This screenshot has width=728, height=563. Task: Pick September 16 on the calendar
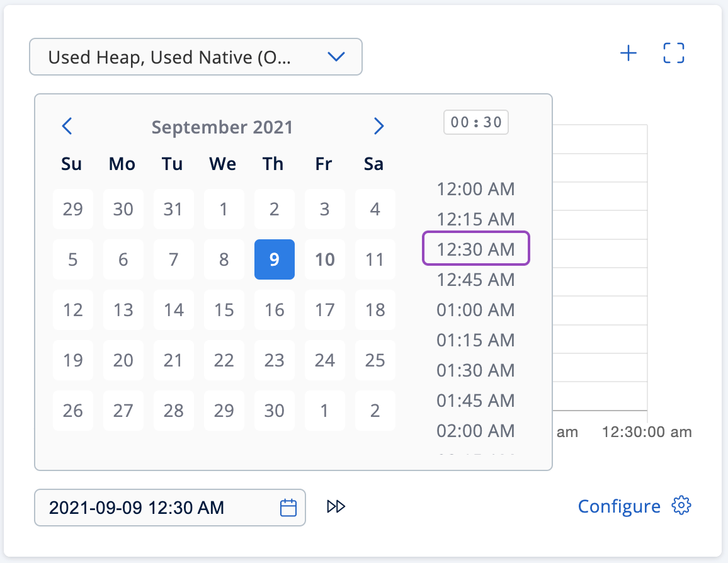pyautogui.click(x=274, y=310)
